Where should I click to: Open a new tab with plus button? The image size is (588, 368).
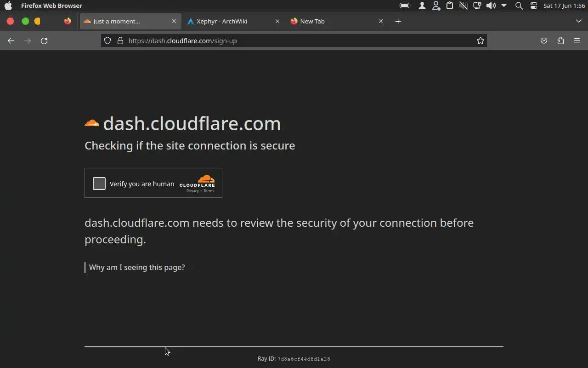398,21
